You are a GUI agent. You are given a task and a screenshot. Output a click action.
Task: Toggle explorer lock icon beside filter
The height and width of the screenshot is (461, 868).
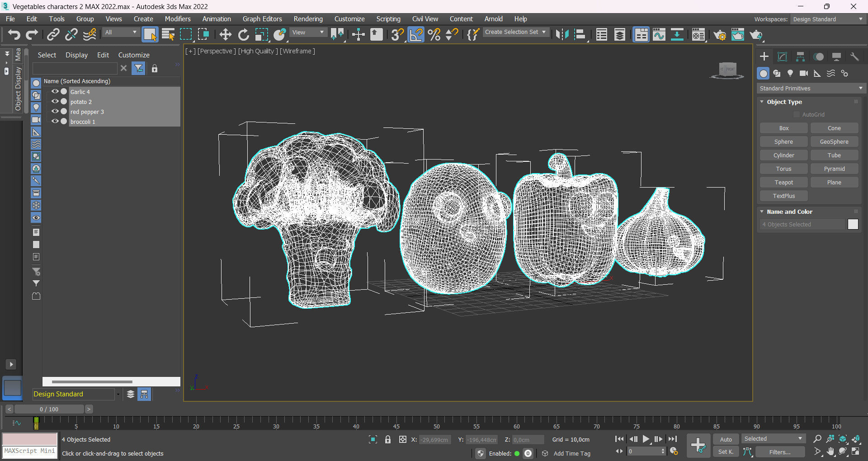[x=155, y=69]
